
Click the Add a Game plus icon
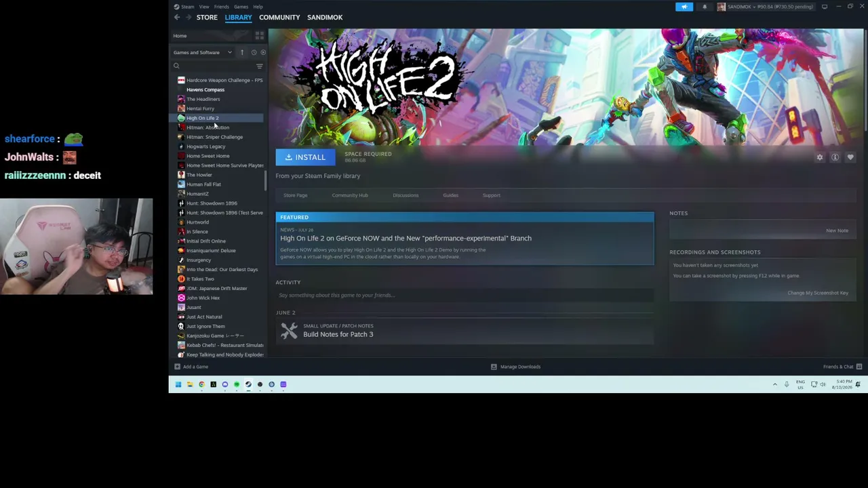(x=177, y=367)
